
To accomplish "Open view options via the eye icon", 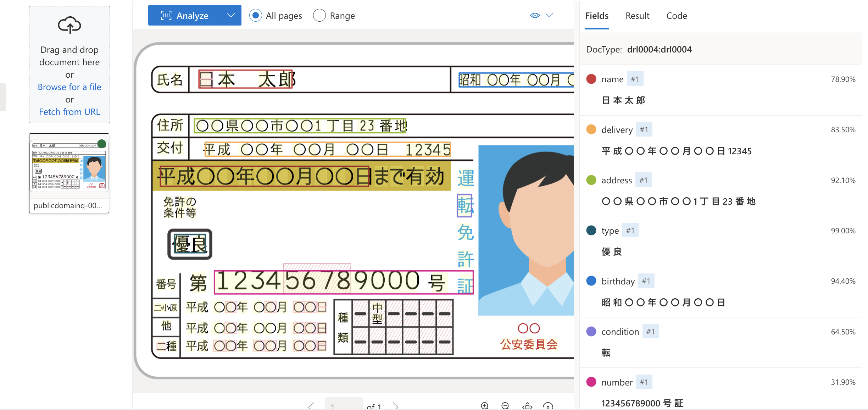I will [534, 15].
